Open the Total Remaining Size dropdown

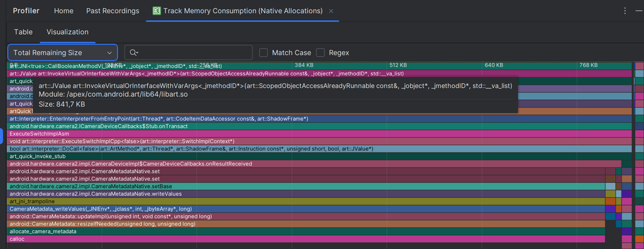[x=62, y=53]
